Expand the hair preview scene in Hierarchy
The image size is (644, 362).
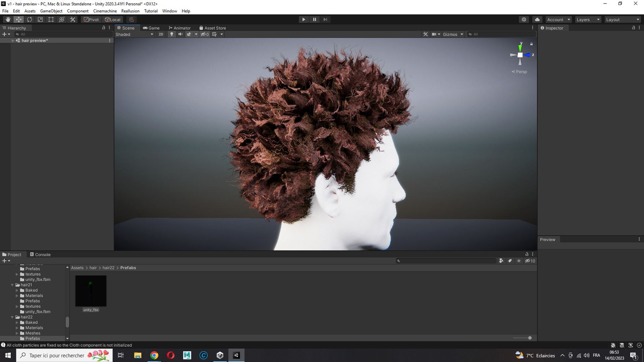(13, 41)
